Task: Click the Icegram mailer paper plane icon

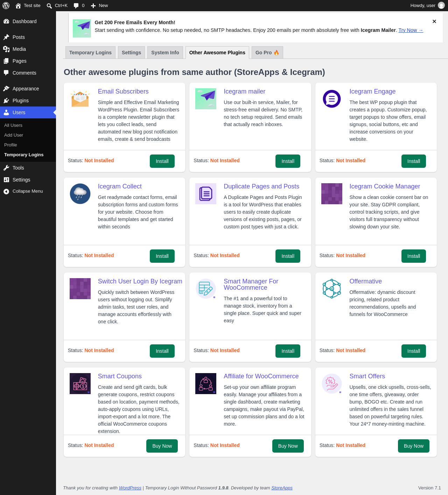Action: coord(206,99)
